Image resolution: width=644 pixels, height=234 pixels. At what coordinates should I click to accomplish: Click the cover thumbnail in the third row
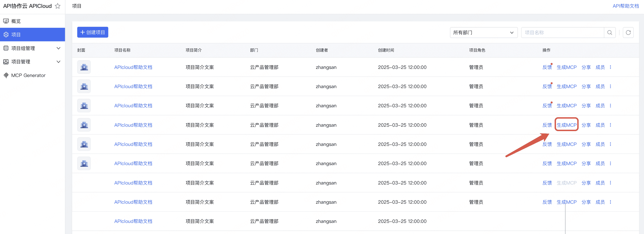pos(84,106)
